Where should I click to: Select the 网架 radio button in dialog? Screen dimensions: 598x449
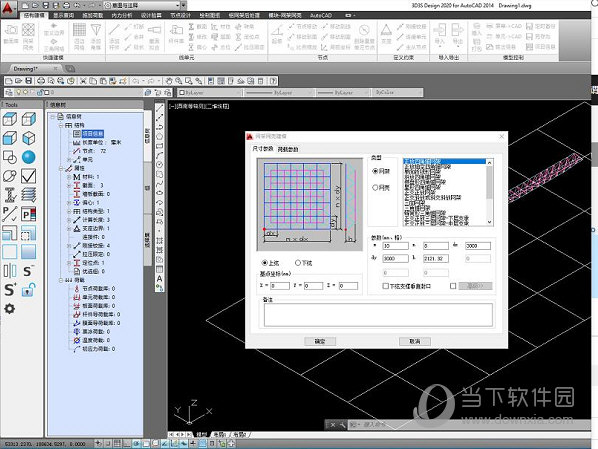(381, 171)
